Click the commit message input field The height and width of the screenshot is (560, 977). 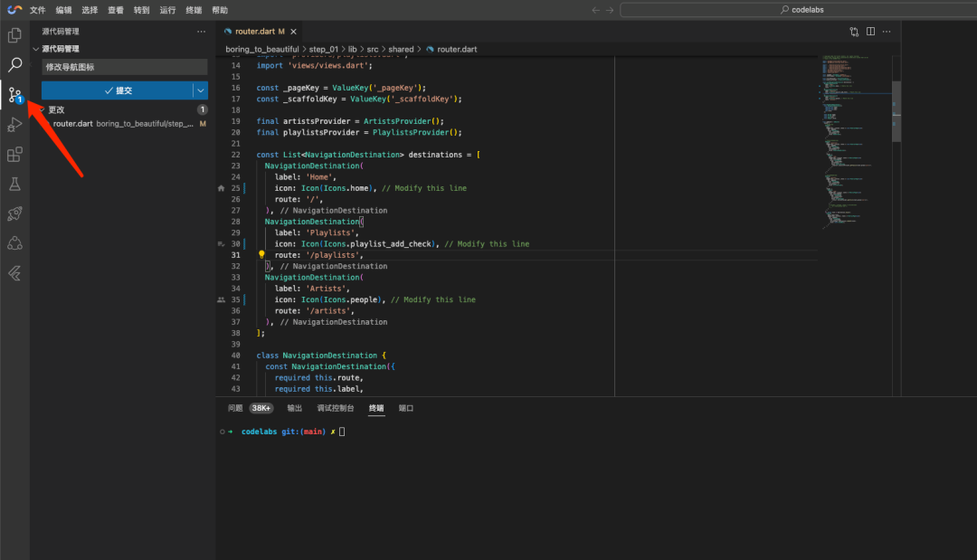click(125, 67)
